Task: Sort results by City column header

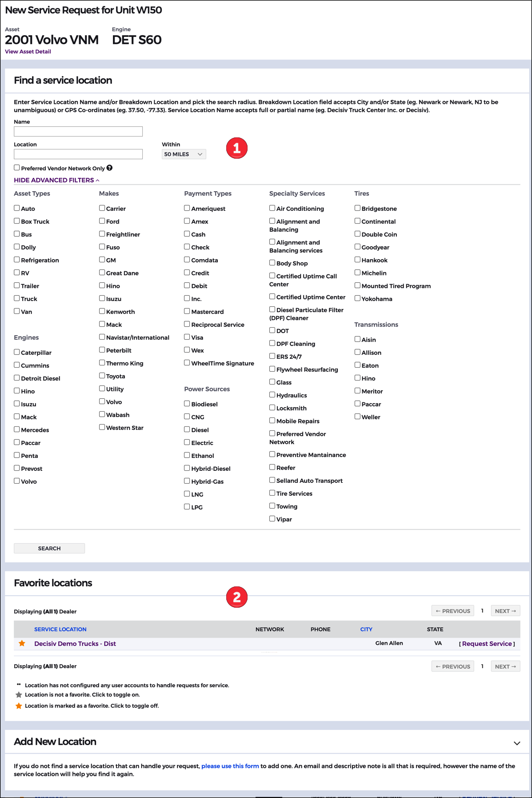Action: (366, 629)
